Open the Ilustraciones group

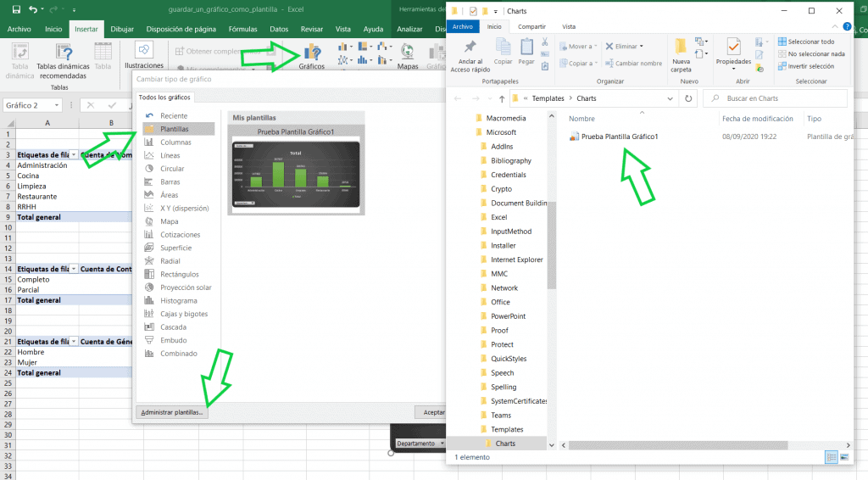point(144,55)
